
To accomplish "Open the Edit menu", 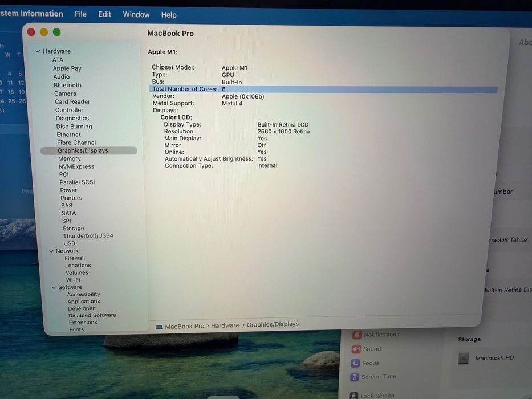I will click(x=104, y=14).
